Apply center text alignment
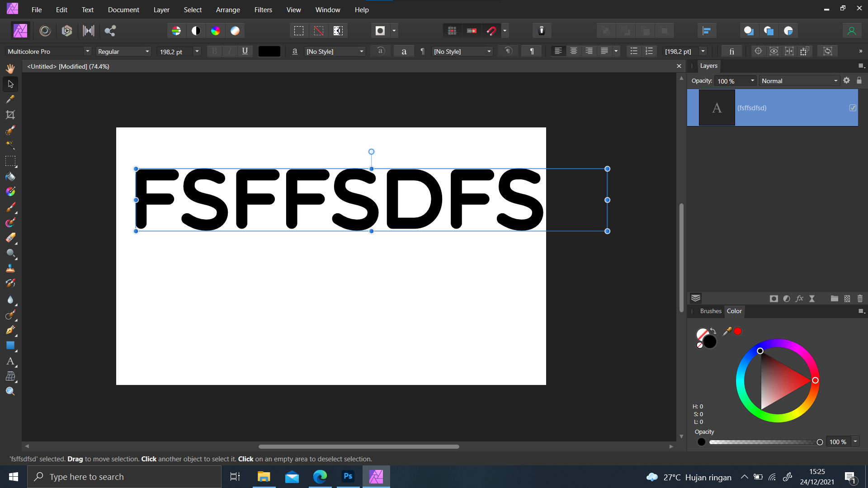The image size is (868, 488). pos(573,51)
